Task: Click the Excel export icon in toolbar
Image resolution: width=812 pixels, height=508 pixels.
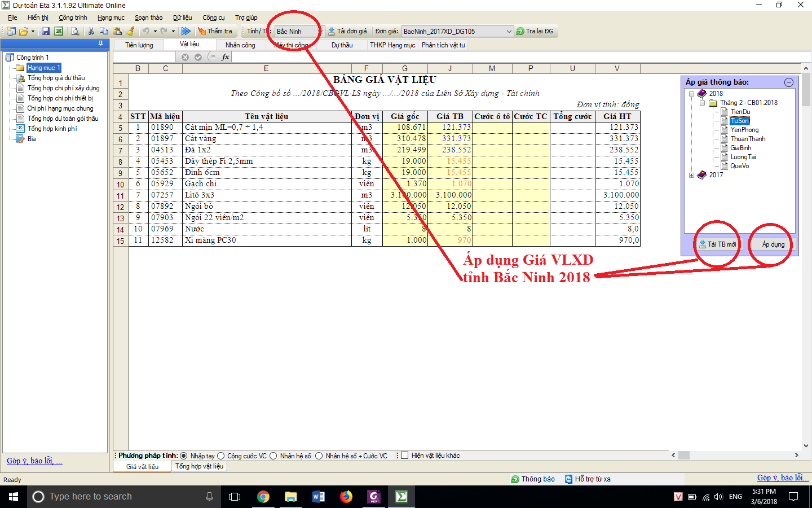Action: 59,32
